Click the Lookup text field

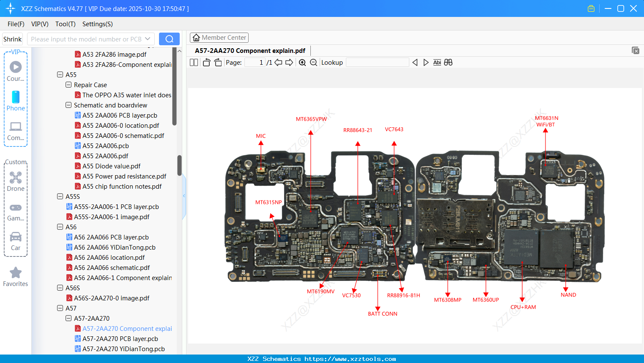(x=378, y=63)
